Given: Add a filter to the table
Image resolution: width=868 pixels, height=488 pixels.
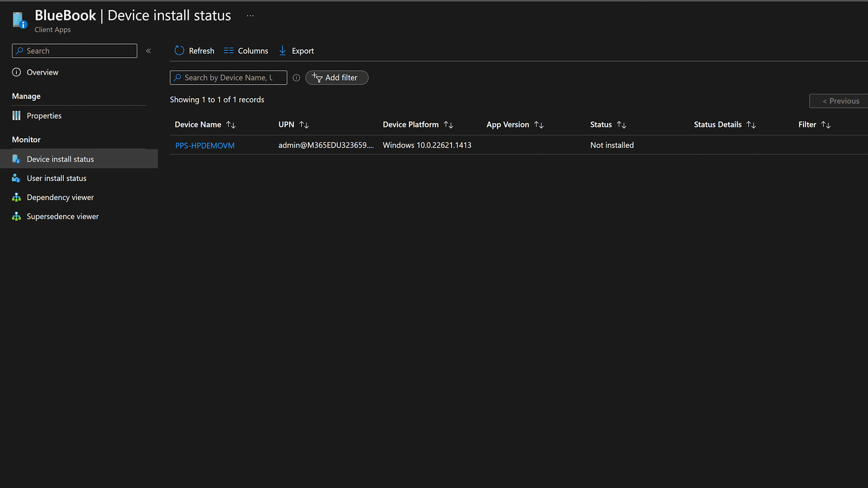Looking at the screenshot, I should click(x=337, y=78).
